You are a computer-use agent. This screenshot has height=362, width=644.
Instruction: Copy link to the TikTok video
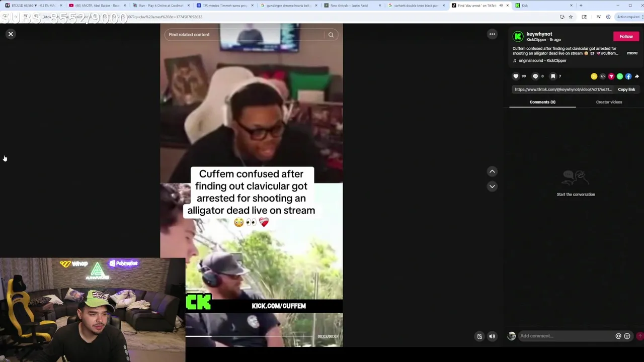[626, 89]
